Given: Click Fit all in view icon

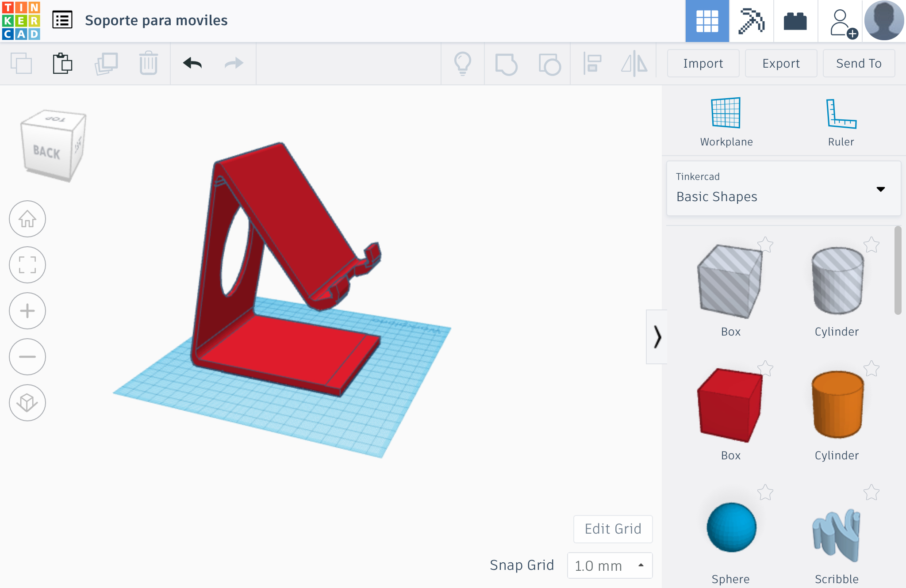Looking at the screenshot, I should (x=27, y=265).
